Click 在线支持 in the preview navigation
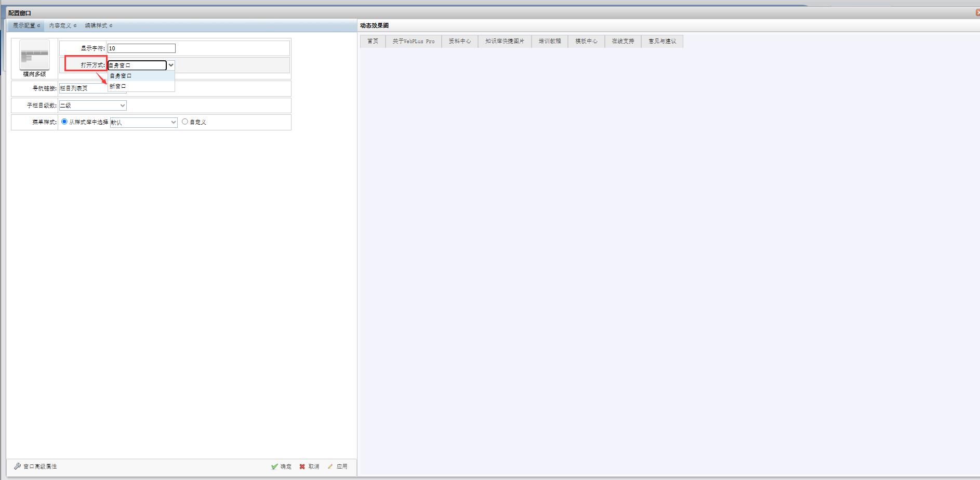Viewport: 980px width, 480px height. click(623, 41)
